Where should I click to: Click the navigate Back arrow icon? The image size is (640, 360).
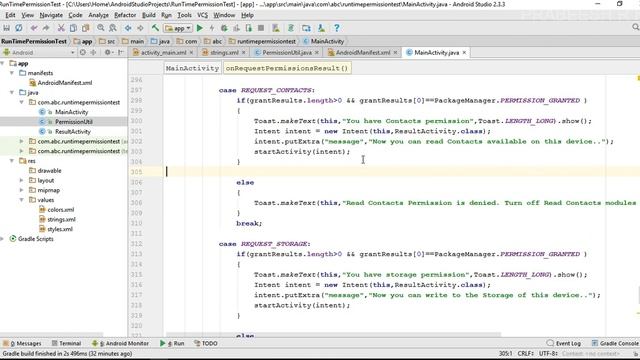[x=128, y=28]
